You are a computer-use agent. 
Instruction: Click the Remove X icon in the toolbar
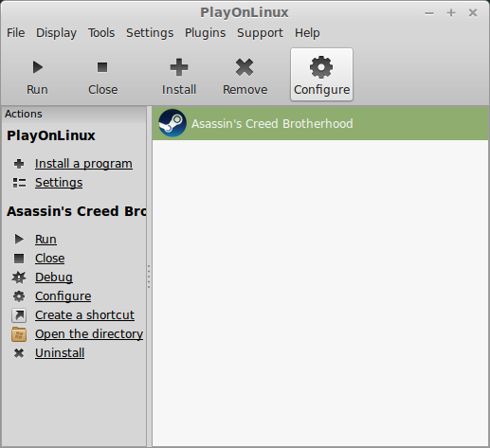point(245,67)
